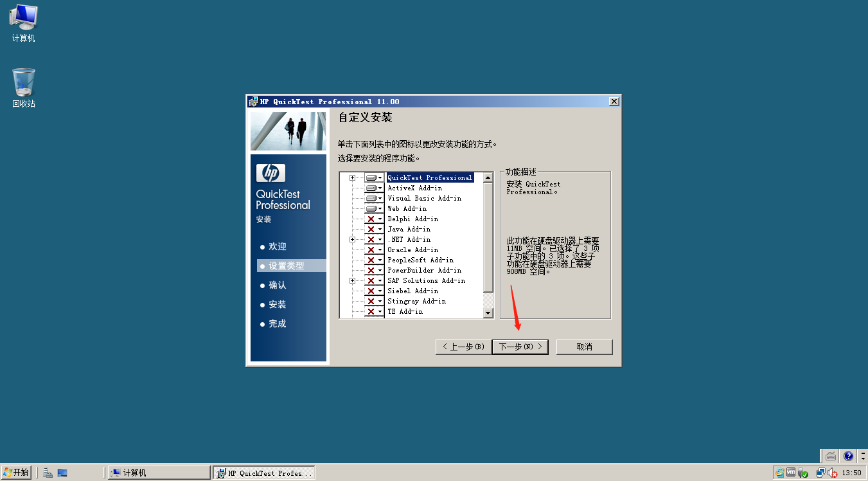Viewport: 868px width, 481px height.
Task: Open install dropdown for Delphi Add-in
Action: (374, 219)
